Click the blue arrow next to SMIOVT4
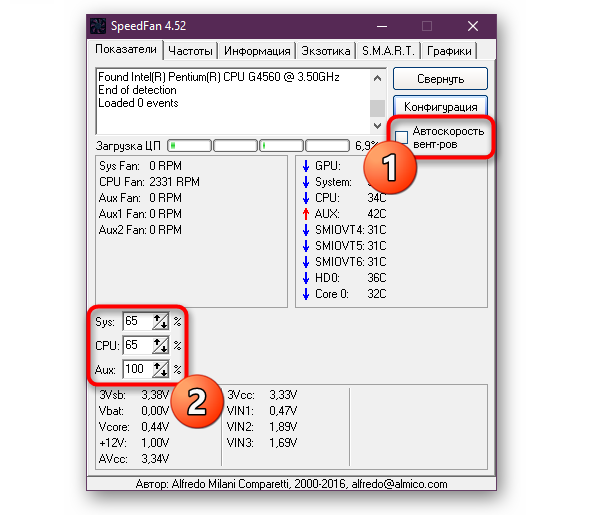 306,230
